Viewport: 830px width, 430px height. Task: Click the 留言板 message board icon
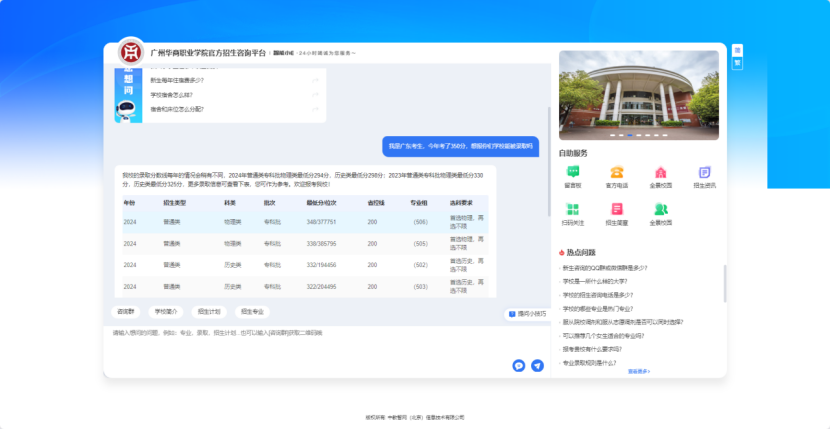573,174
